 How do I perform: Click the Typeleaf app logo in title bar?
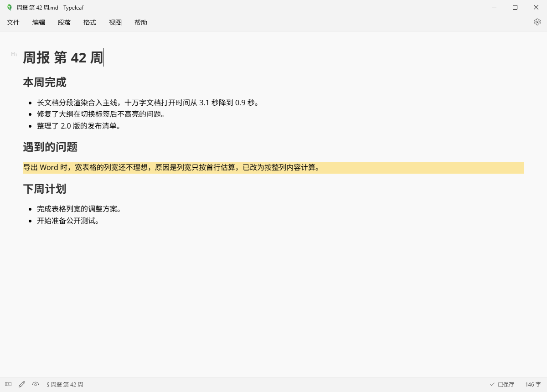[10, 7]
